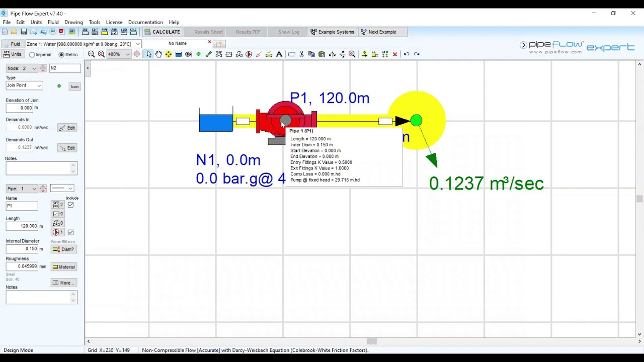
Task: Select the Add Tank tool
Action: click(179, 54)
